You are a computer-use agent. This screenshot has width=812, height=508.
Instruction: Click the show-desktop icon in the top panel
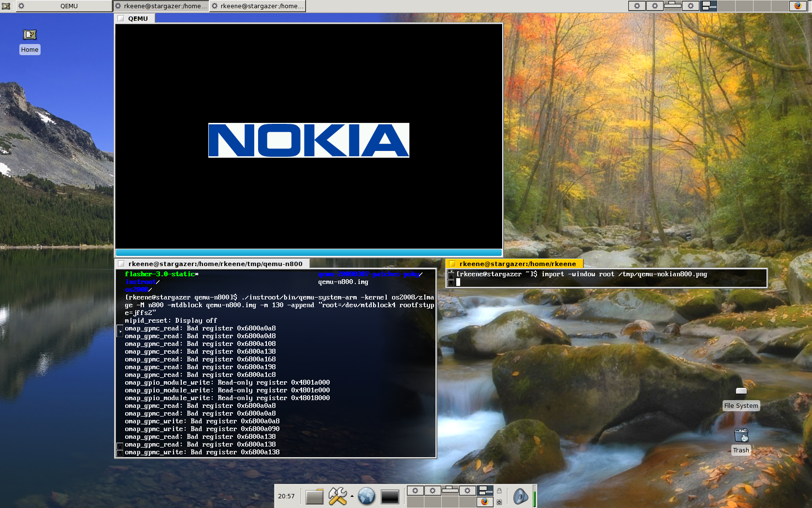pyautogui.click(x=6, y=6)
